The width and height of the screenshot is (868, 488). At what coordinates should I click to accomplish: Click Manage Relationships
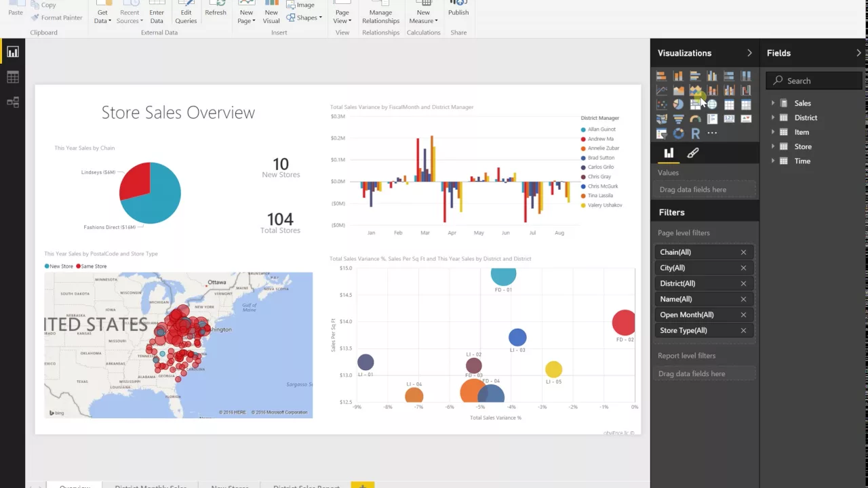pos(380,14)
